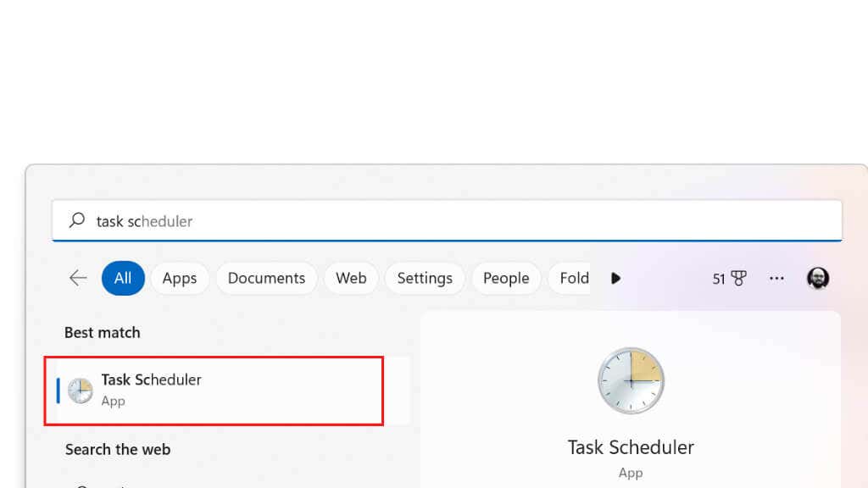Click the search box containing task scheduler
Screen dimensions: 868x488
click(x=447, y=221)
